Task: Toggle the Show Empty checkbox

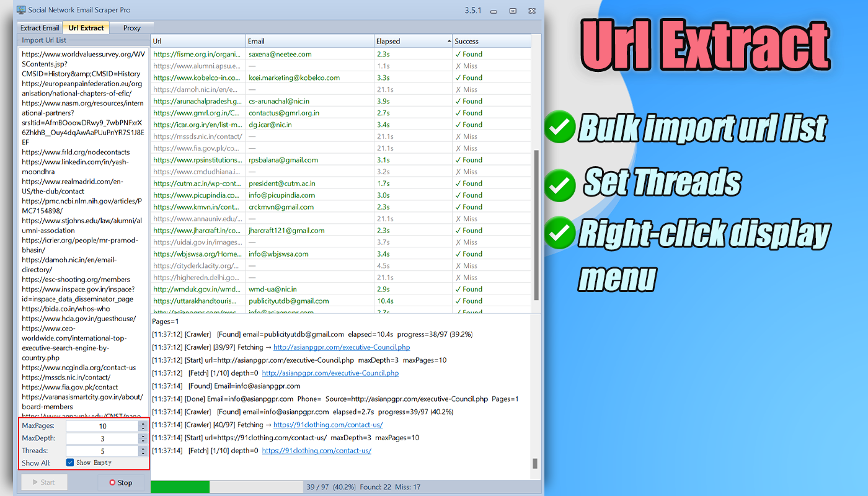Action: pos(70,463)
